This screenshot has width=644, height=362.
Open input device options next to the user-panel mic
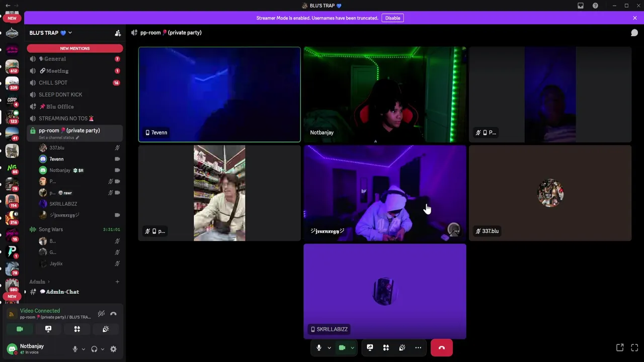coord(83,349)
